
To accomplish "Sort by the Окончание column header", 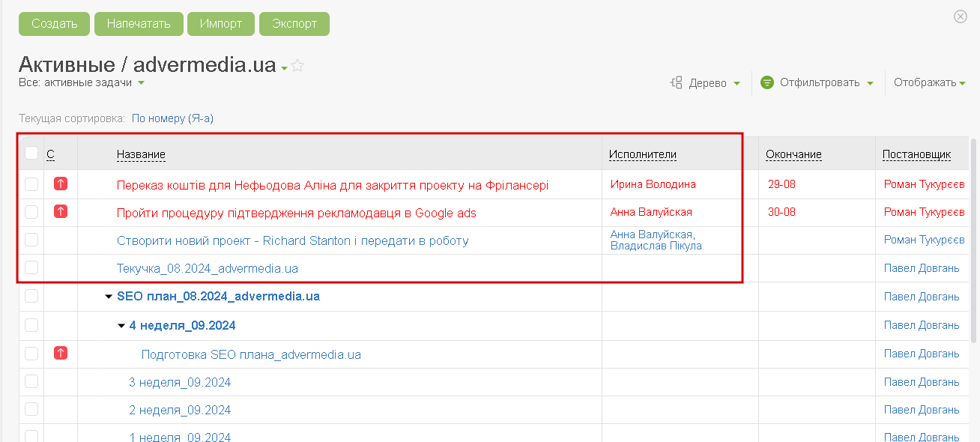I will pyautogui.click(x=793, y=154).
